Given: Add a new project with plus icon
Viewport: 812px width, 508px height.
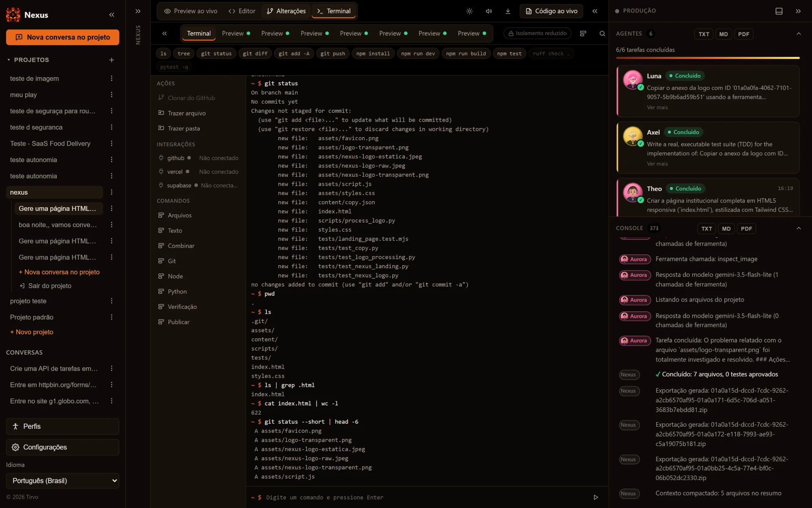Looking at the screenshot, I should click(x=112, y=60).
